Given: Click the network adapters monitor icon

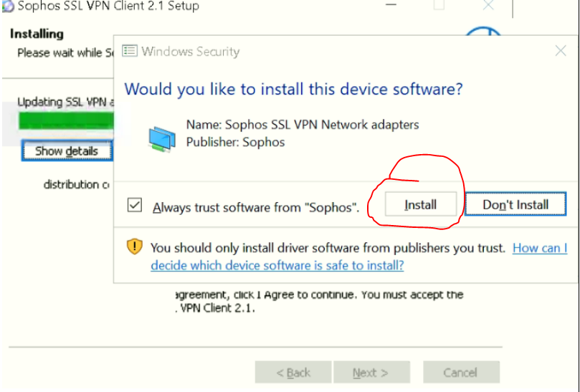Looking at the screenshot, I should 162,137.
